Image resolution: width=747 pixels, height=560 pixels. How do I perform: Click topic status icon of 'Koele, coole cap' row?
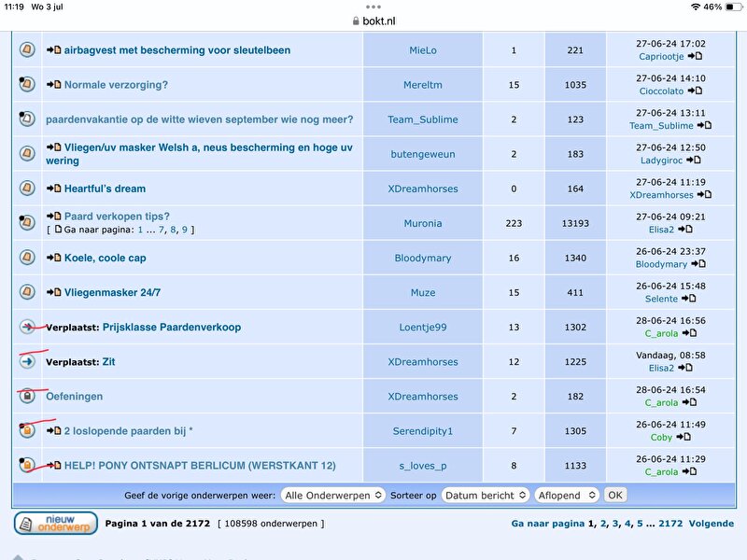(x=27, y=258)
